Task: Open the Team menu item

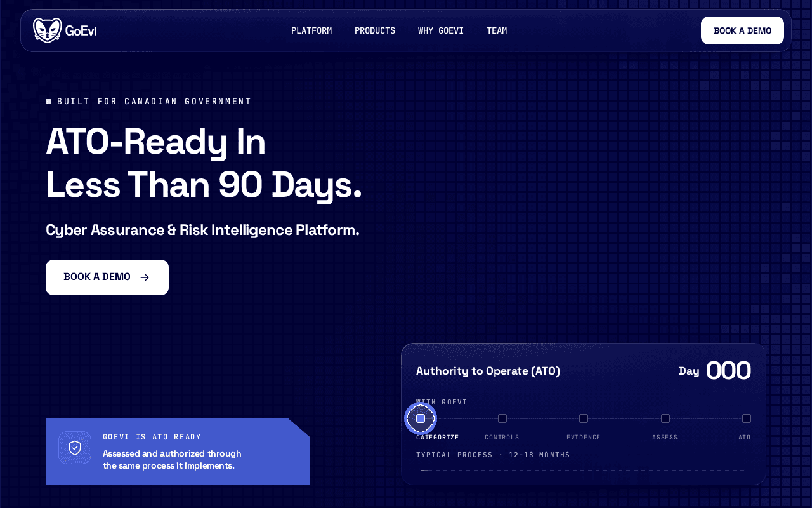Action: tap(497, 30)
